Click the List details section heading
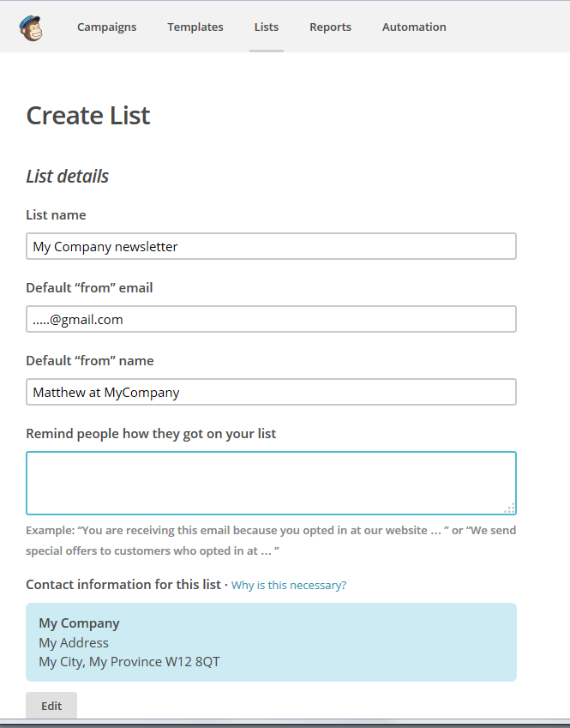This screenshot has width=570, height=728. point(68,177)
